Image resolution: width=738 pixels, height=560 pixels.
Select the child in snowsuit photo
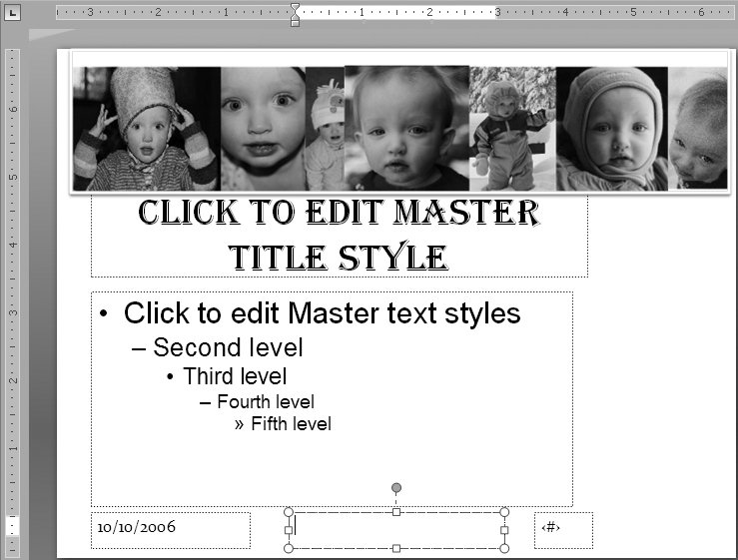(x=511, y=128)
